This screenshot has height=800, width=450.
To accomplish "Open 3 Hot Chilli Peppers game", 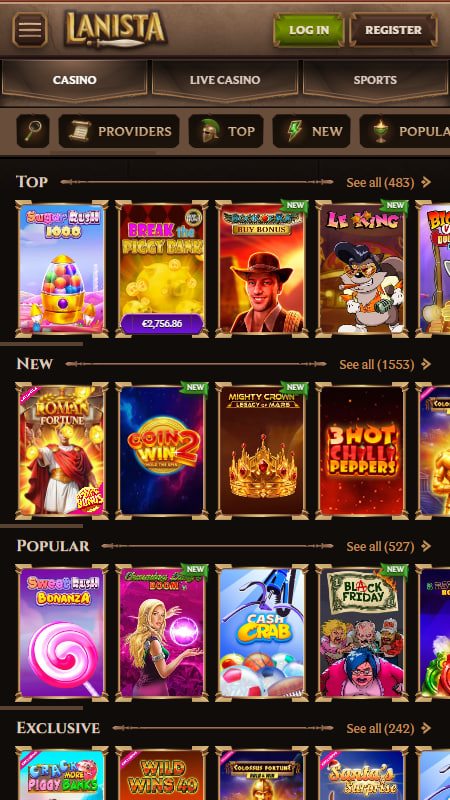I will click(x=362, y=451).
